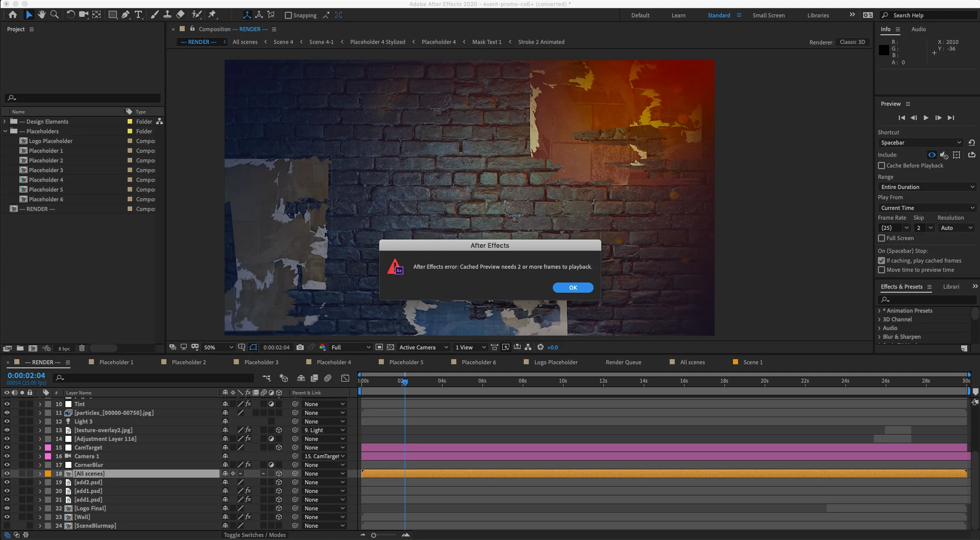The width and height of the screenshot is (980, 540).
Task: Click OK in the error dialog
Action: pos(573,288)
